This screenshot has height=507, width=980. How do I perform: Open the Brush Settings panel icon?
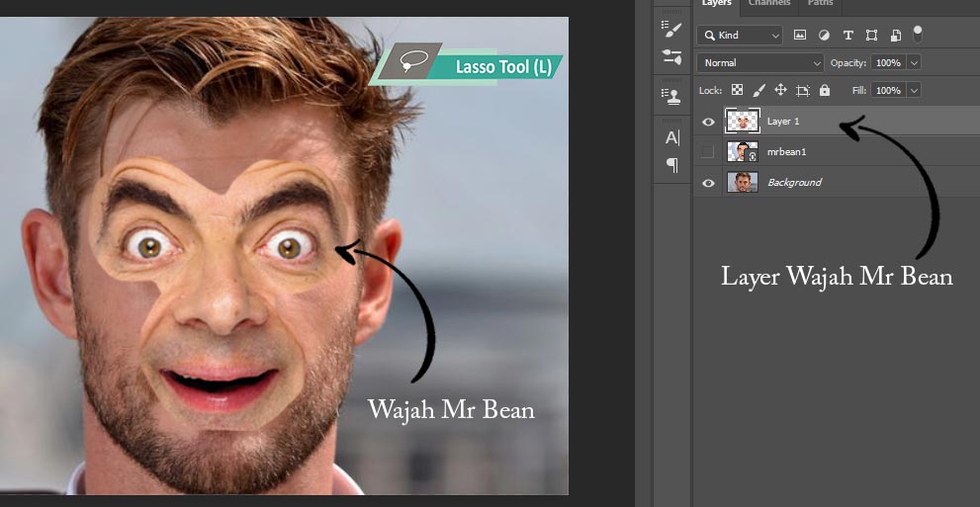coord(671,28)
